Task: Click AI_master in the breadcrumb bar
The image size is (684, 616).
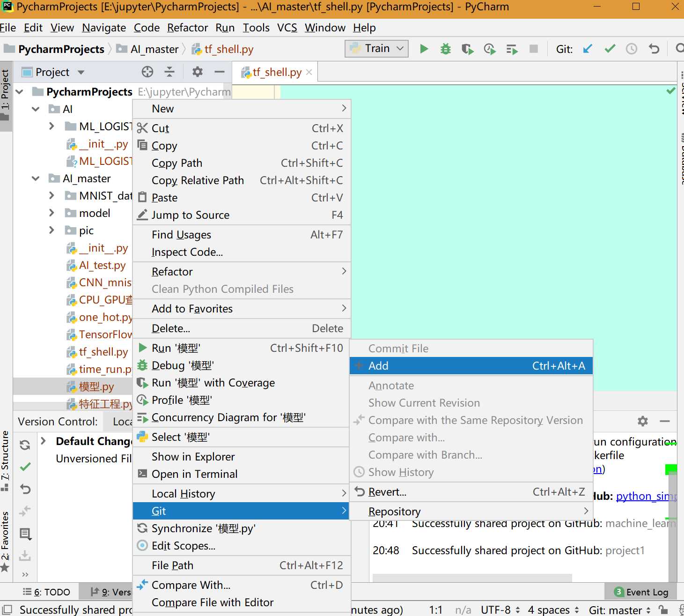Action: [x=148, y=49]
